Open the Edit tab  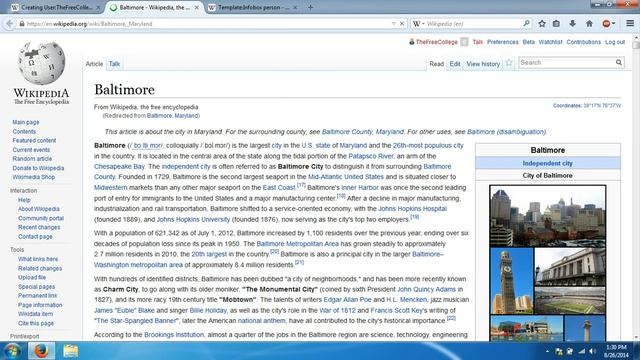click(x=455, y=64)
